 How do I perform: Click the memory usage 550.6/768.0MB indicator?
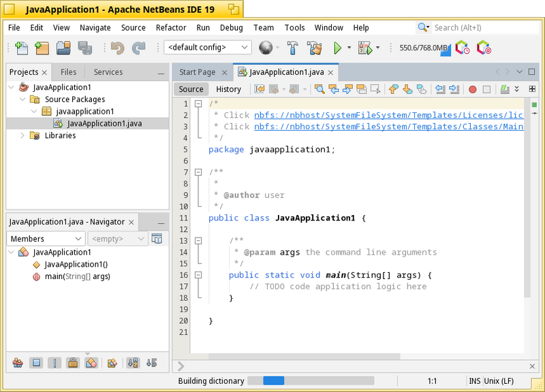pos(424,48)
